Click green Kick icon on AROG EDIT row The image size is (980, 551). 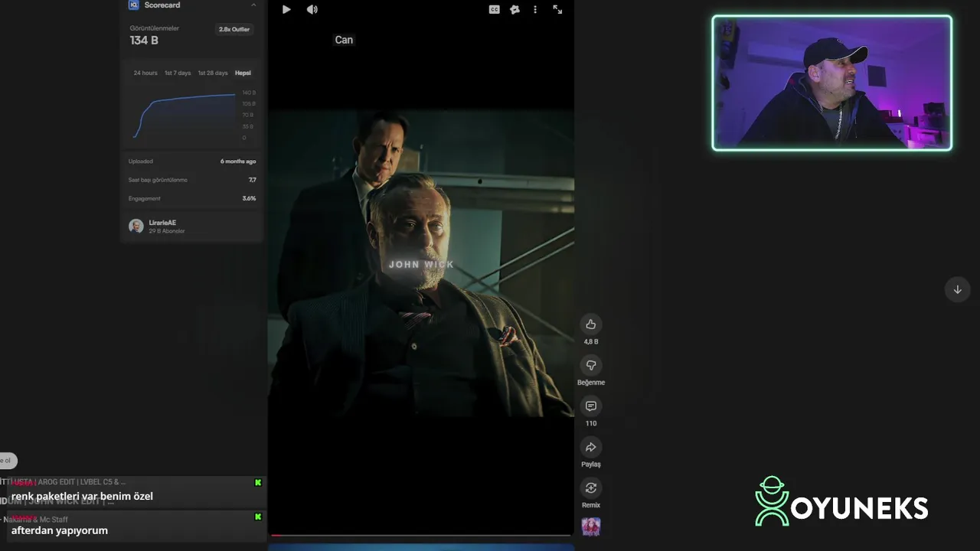258,482
